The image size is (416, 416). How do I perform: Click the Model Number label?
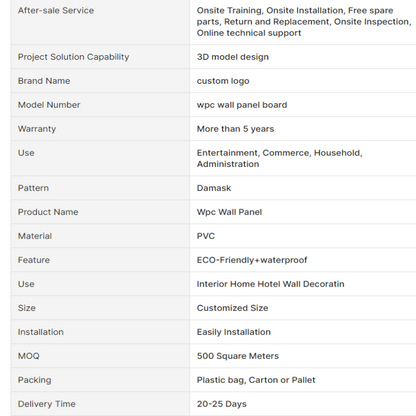point(49,105)
